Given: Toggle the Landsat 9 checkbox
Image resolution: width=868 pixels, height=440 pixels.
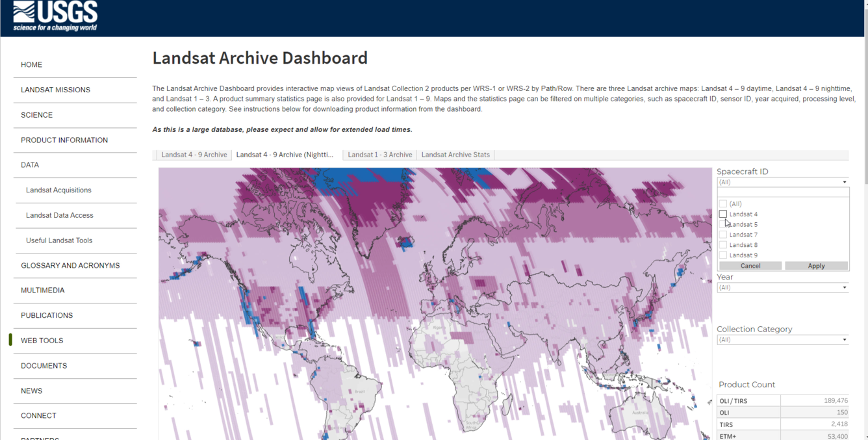Looking at the screenshot, I should [x=722, y=255].
